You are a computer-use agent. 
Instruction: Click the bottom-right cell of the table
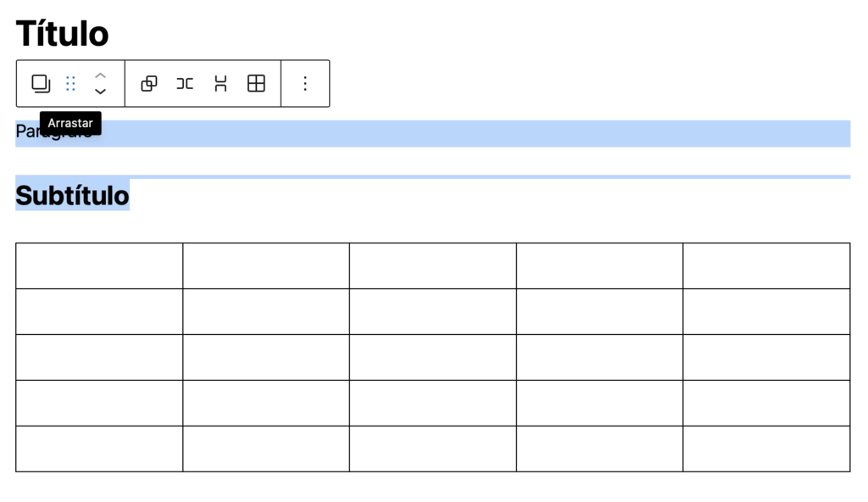[766, 449]
